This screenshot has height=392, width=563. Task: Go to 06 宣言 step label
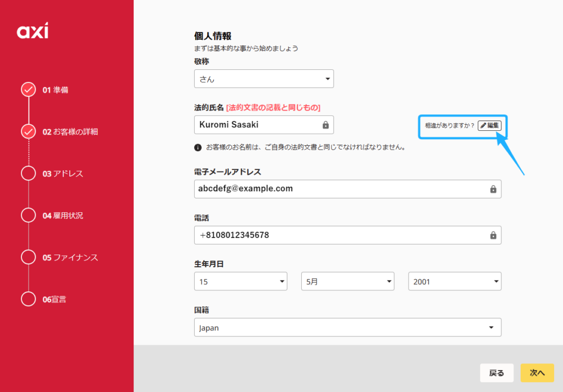(58, 299)
